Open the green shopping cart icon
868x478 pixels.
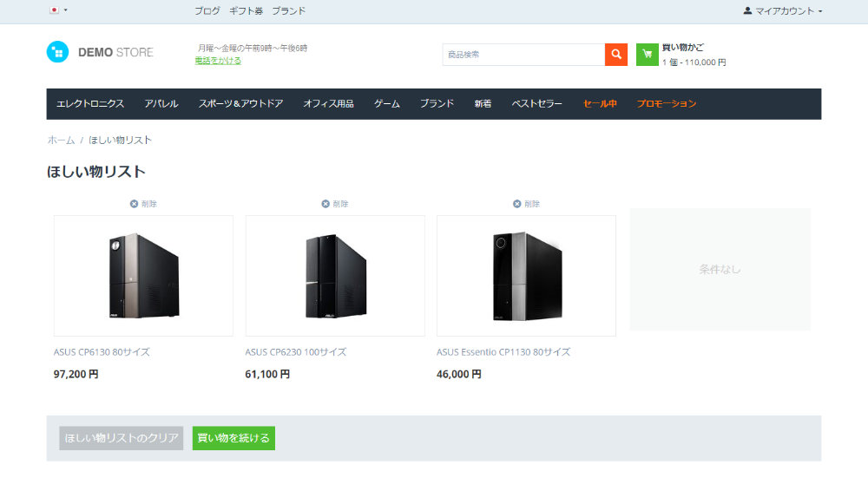648,55
